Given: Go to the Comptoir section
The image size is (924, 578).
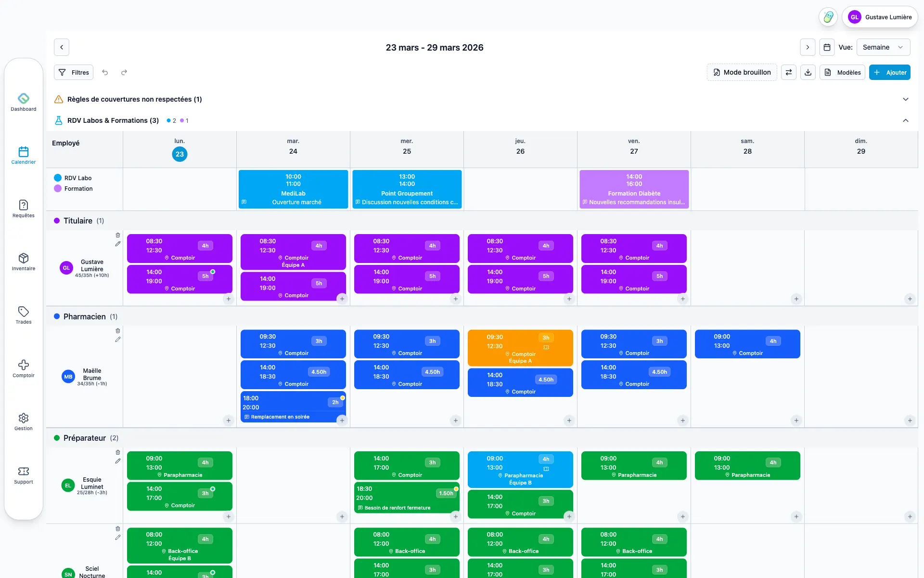Looking at the screenshot, I should (x=23, y=368).
